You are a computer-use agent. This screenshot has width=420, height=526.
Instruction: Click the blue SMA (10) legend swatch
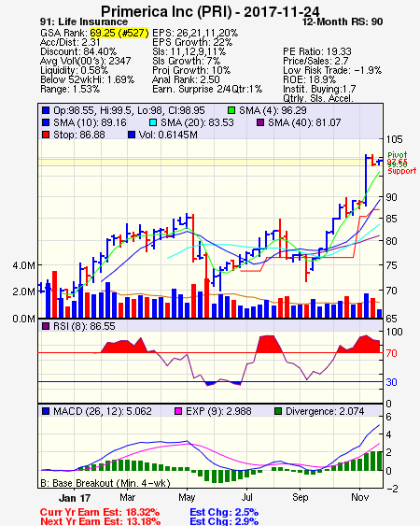coord(46,122)
